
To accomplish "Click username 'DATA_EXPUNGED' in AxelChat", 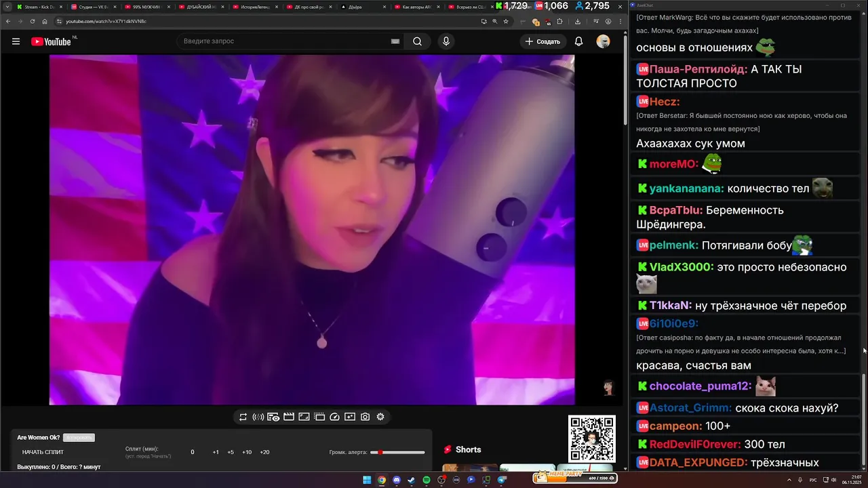I will (x=698, y=463).
